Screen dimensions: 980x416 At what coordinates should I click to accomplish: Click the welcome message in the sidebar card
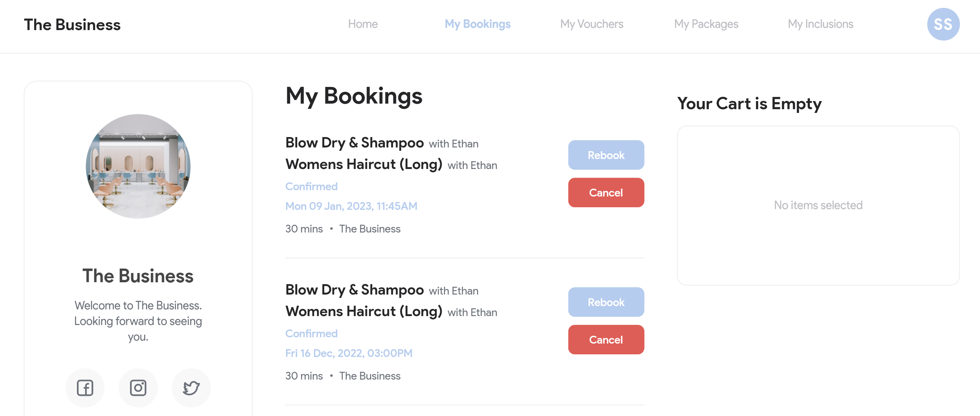click(138, 321)
